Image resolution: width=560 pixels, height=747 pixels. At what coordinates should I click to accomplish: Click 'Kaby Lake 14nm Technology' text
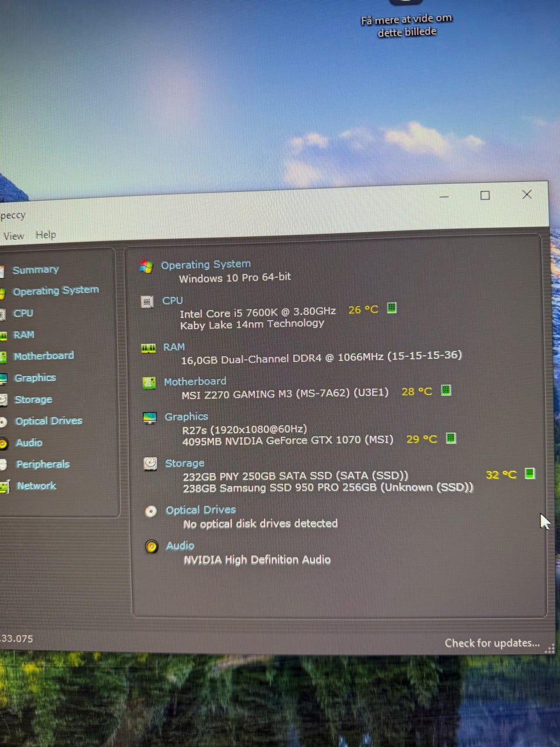(x=252, y=324)
